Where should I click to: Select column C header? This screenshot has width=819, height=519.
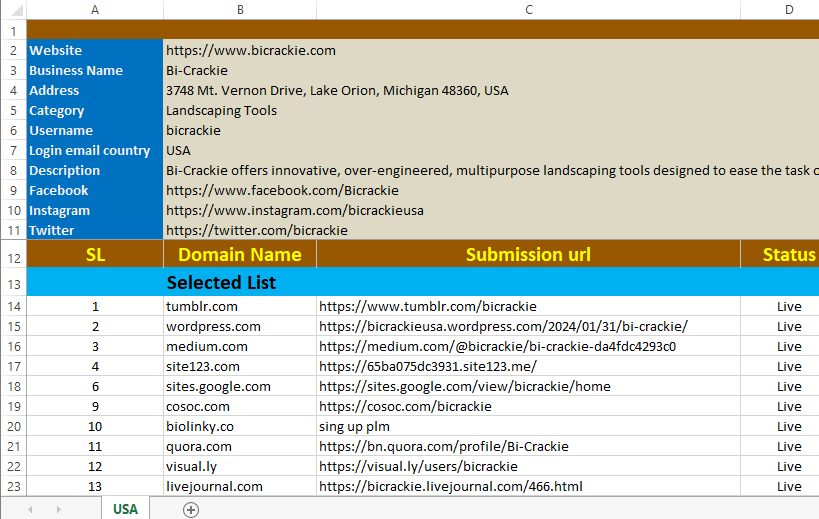[528, 9]
